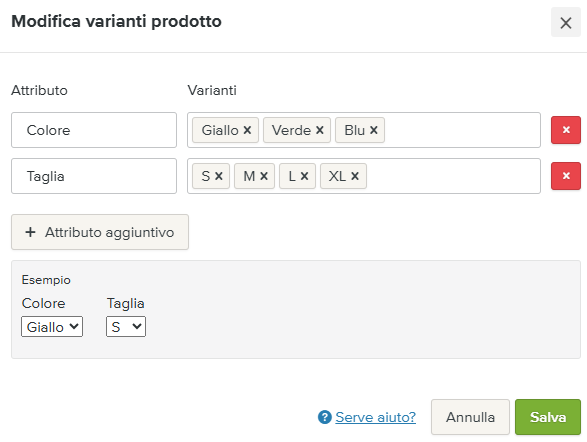Delete the Colore attribute row
This screenshot has width=587, height=442.
pos(566,130)
